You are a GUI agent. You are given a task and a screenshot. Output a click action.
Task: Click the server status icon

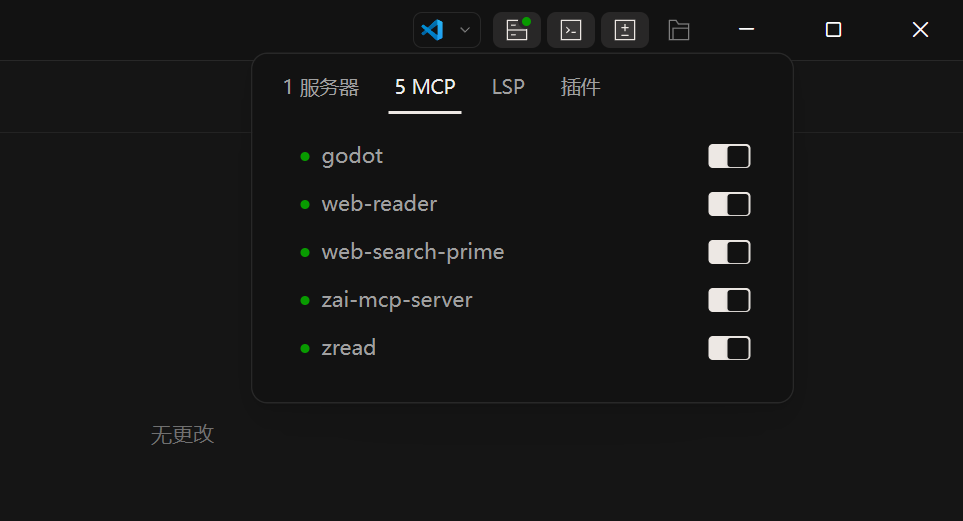coord(517,30)
